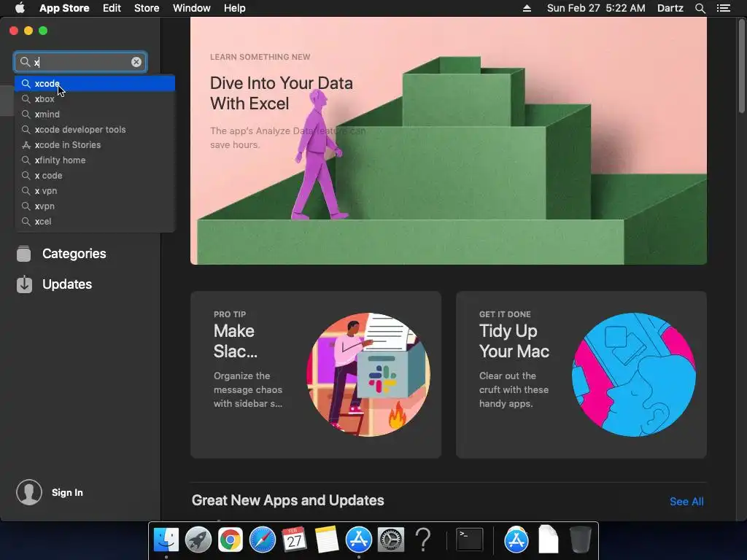Open the Window menu
The width and height of the screenshot is (747, 560).
point(192,8)
